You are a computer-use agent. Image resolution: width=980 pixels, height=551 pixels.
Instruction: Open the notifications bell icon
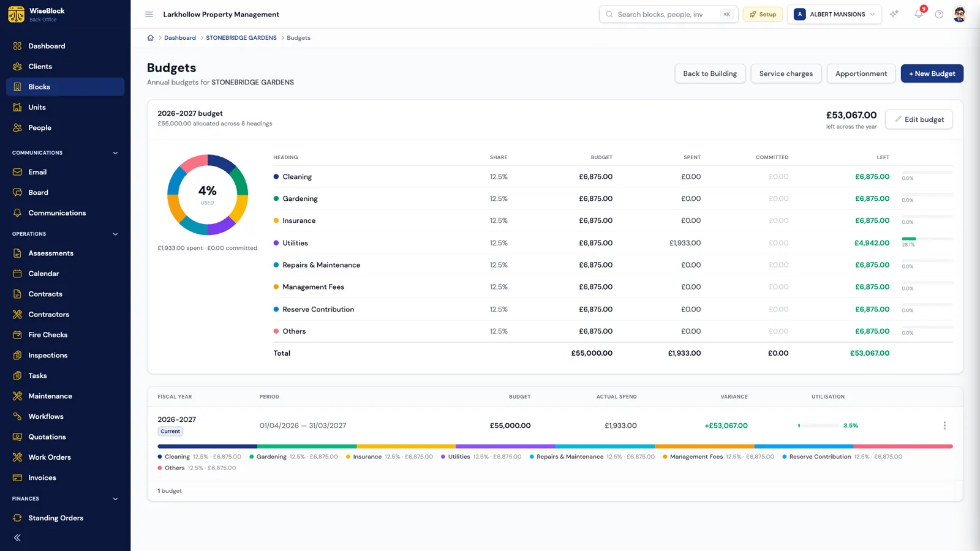pyautogui.click(x=919, y=14)
